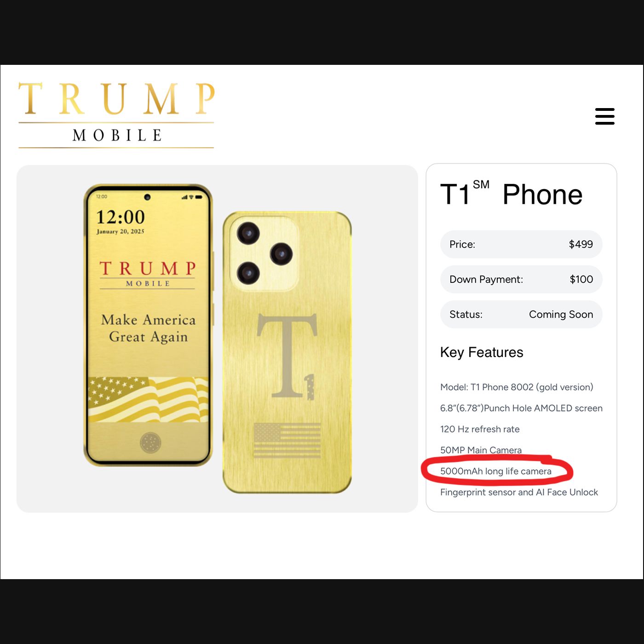Click the T1 Phone heading
This screenshot has width=644, height=644.
coord(511,194)
